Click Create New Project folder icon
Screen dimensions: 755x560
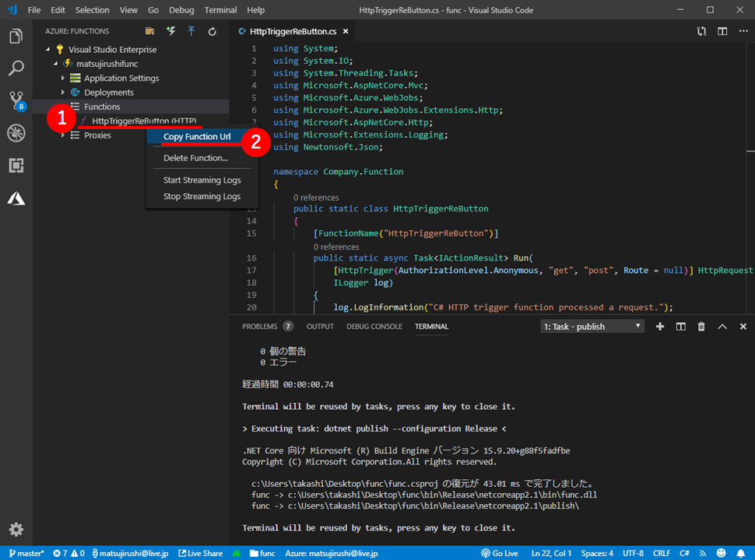(x=149, y=31)
